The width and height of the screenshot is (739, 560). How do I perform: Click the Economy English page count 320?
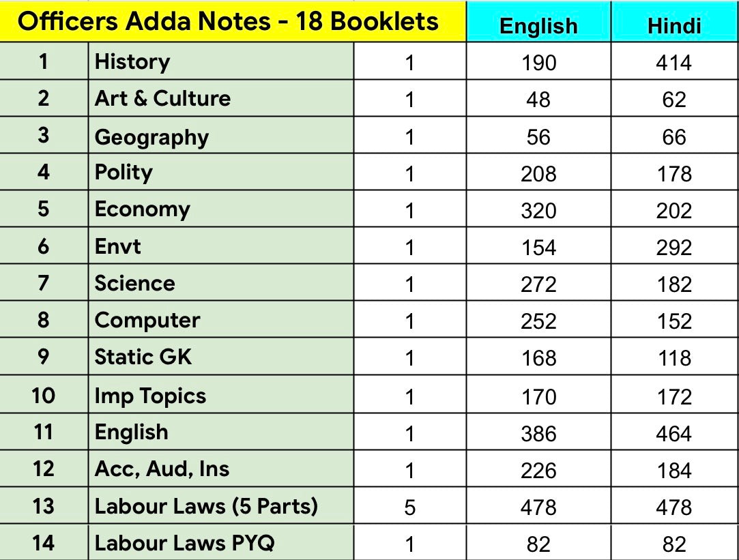tap(538, 210)
